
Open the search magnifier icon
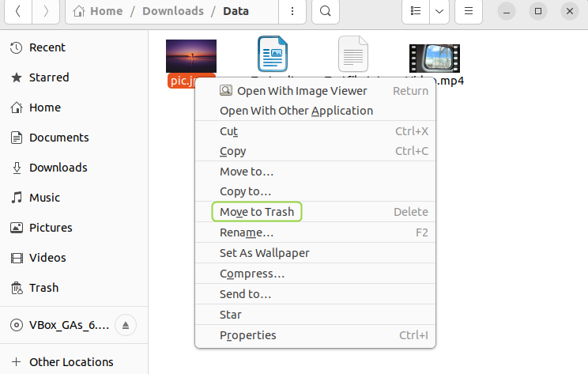coord(325,12)
